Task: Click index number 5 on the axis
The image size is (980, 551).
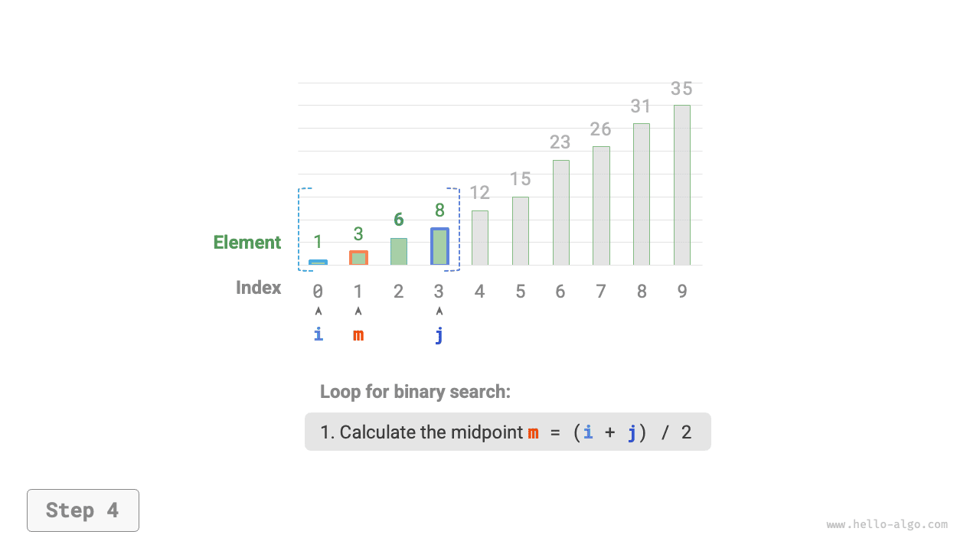Action: (520, 292)
